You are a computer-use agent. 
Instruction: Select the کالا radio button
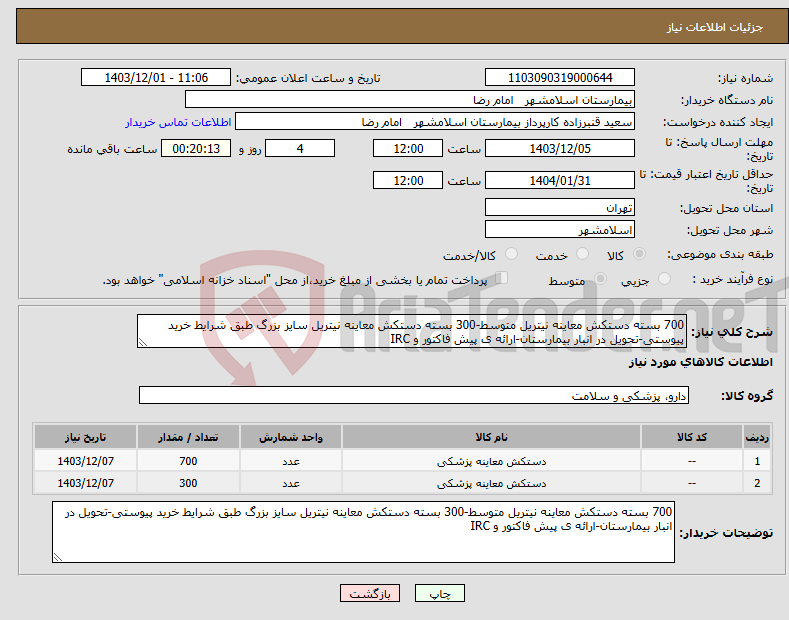tap(639, 254)
